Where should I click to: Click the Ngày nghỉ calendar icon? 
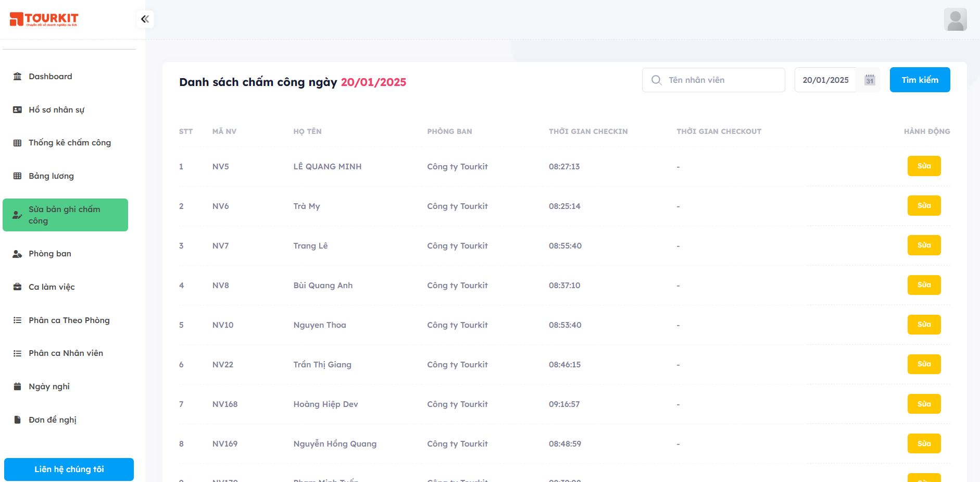pos(17,387)
